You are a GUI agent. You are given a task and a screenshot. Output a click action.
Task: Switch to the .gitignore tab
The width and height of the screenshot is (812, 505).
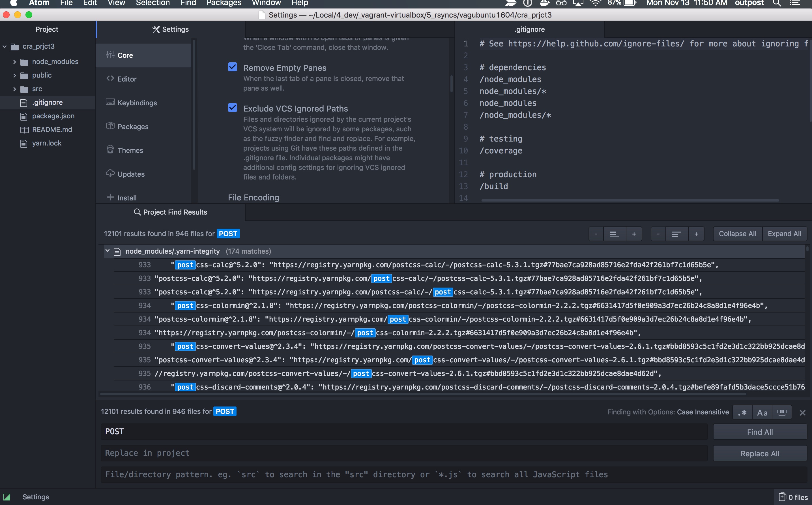coord(529,29)
